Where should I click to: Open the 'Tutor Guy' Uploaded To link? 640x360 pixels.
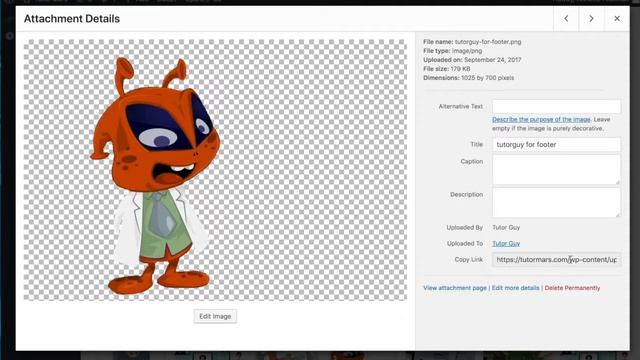pos(506,244)
